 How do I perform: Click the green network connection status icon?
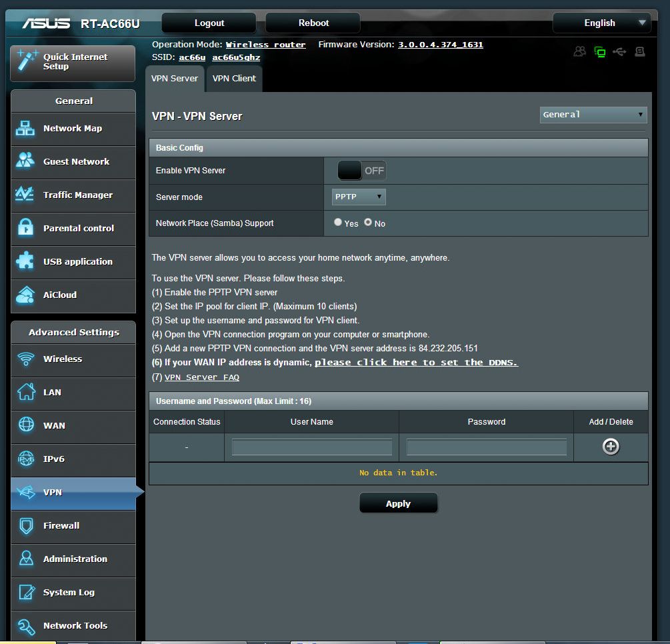point(600,52)
